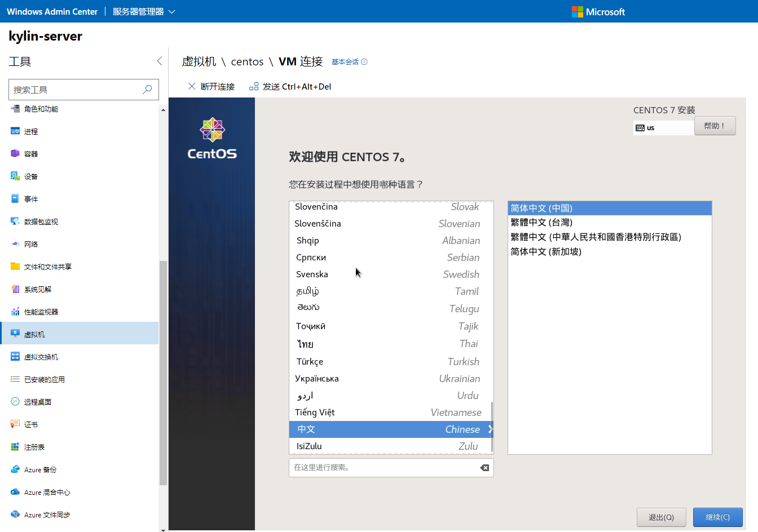This screenshot has width=758, height=532.
Task: Select 繁體中文 (台灣) locale
Action: (610, 223)
